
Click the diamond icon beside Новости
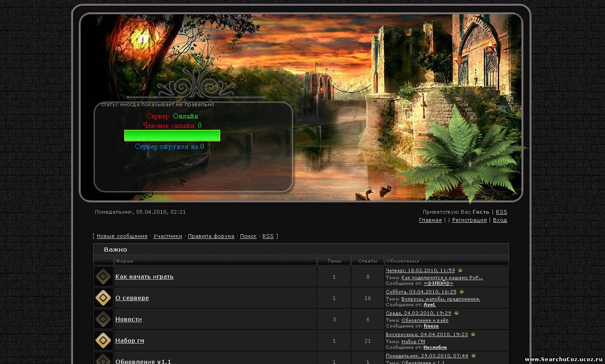pos(103,319)
